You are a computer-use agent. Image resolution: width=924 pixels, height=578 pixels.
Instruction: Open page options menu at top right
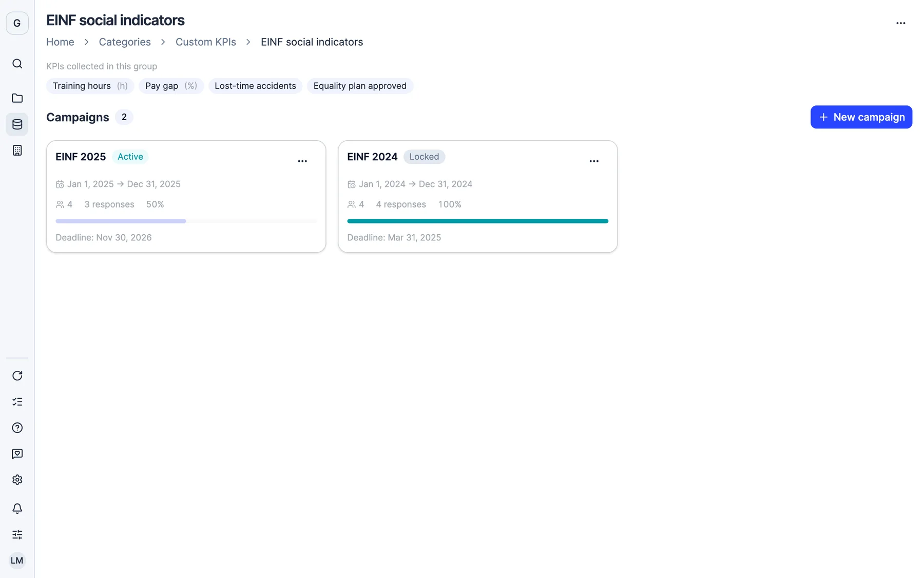[x=900, y=23]
